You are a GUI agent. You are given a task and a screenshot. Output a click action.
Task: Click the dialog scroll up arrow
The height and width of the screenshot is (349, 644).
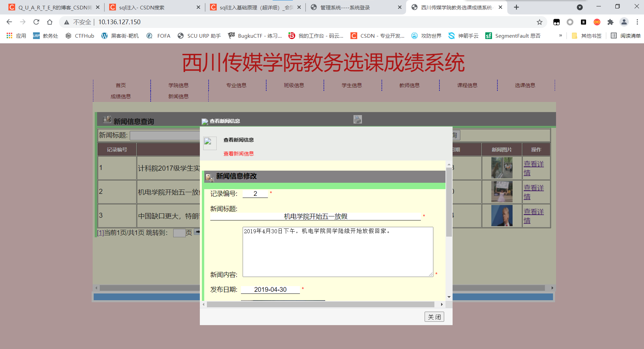449,164
